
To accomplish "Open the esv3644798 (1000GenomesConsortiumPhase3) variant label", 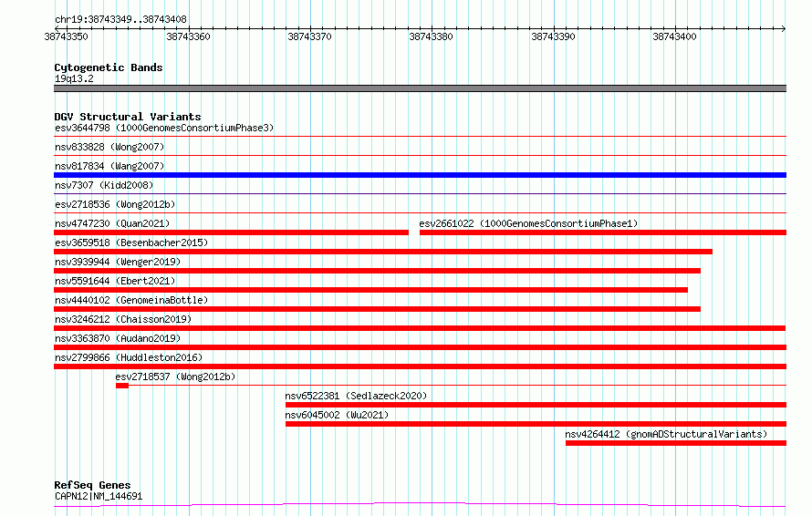I will pos(164,128).
